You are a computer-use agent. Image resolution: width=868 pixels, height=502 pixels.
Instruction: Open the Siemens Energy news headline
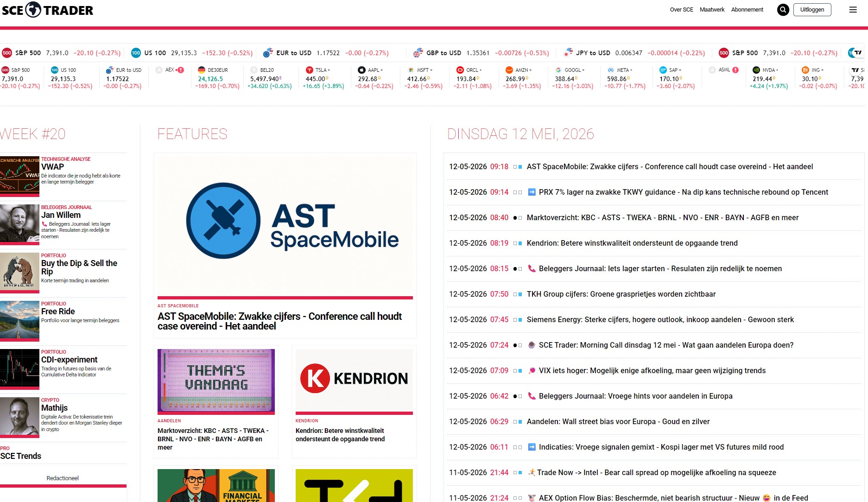pos(660,319)
